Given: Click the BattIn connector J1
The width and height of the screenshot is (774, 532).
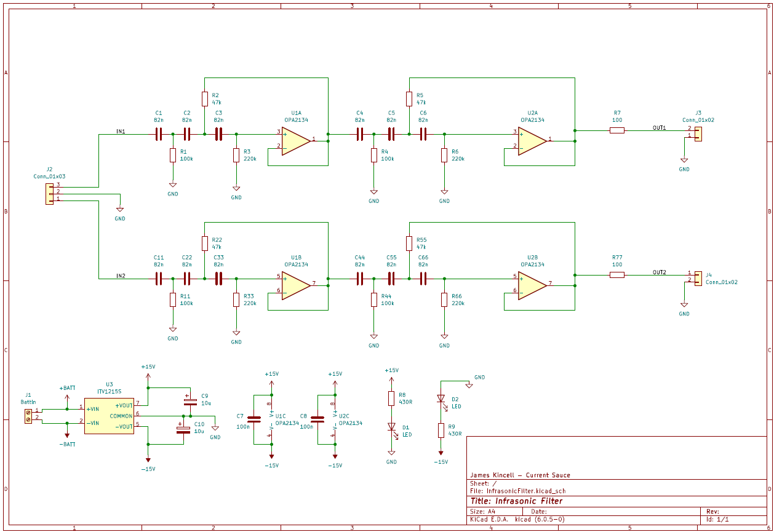Looking at the screenshot, I should [x=28, y=415].
